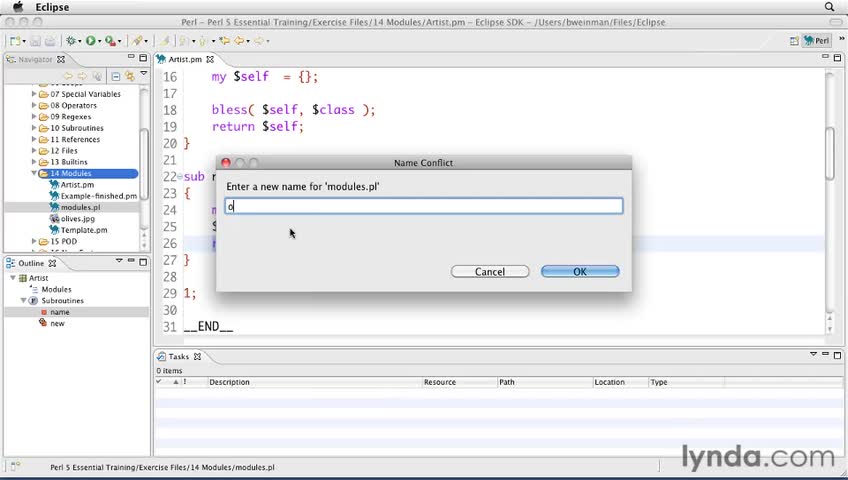Select olives.jpg in the Navigator tree
This screenshot has width=848, height=480.
77,218
